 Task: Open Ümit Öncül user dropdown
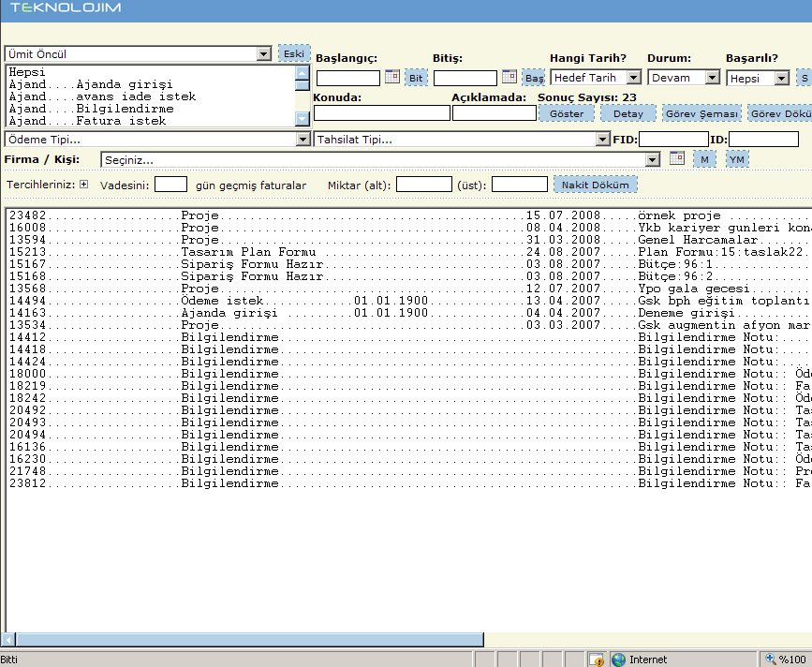(139, 53)
